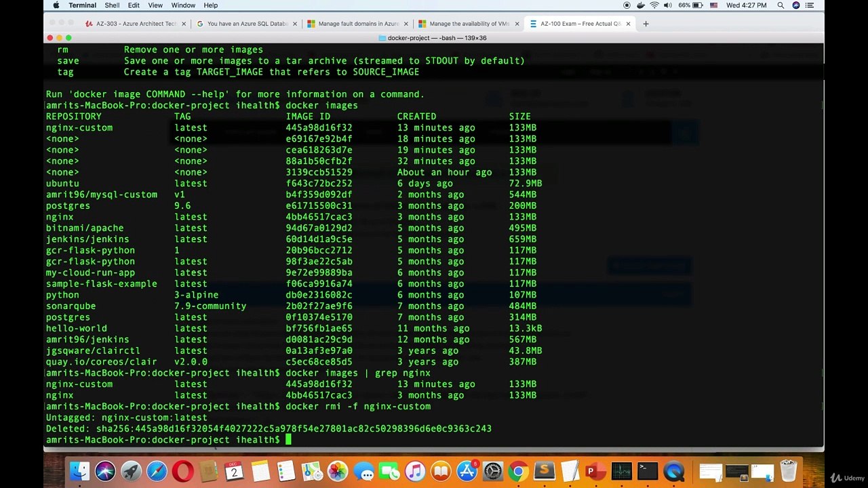
Task: Click the terminal prompt cursor on last line
Action: [288, 440]
